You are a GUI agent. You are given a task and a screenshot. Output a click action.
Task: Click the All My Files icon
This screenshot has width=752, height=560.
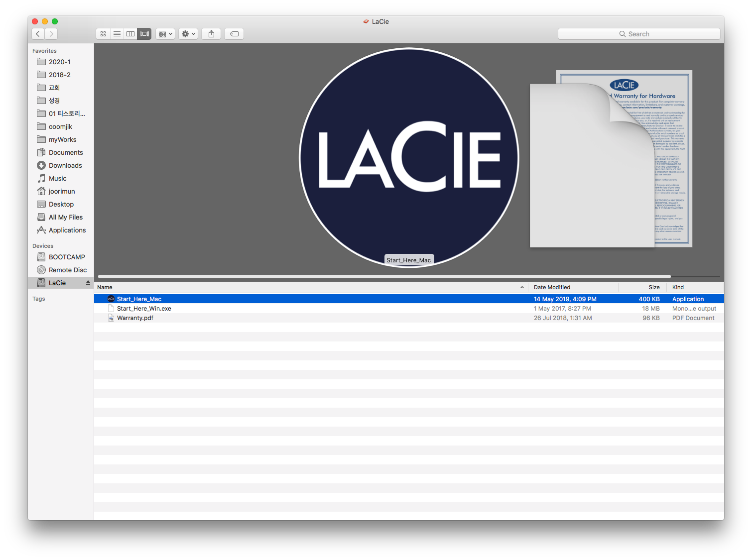tap(41, 217)
